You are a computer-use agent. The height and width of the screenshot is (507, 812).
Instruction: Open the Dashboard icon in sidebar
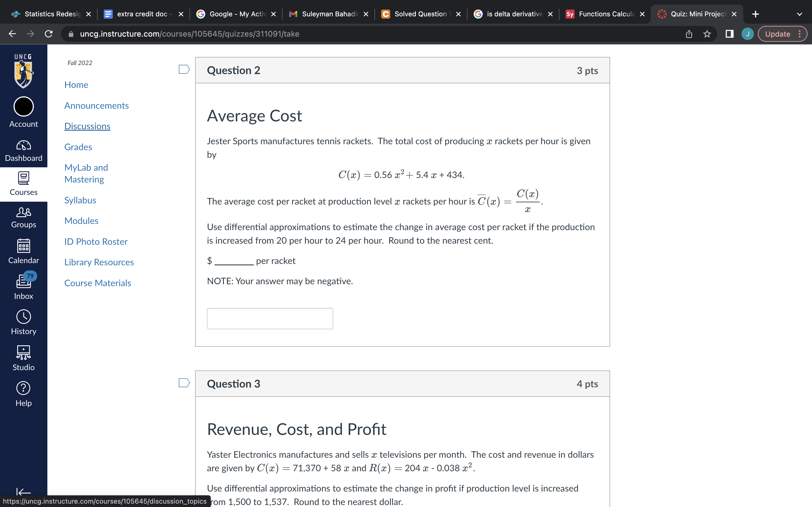pyautogui.click(x=23, y=151)
